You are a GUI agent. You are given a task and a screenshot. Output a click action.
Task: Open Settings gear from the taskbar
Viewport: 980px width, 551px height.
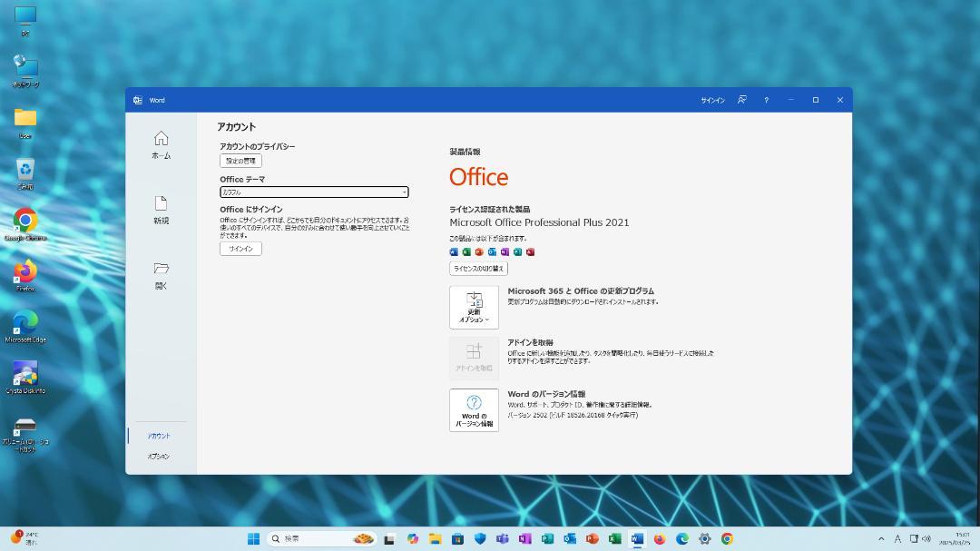point(704,538)
